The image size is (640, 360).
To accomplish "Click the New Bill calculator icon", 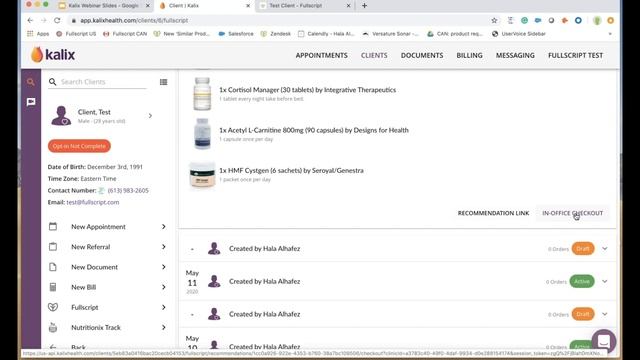I will pyautogui.click(x=53, y=287).
